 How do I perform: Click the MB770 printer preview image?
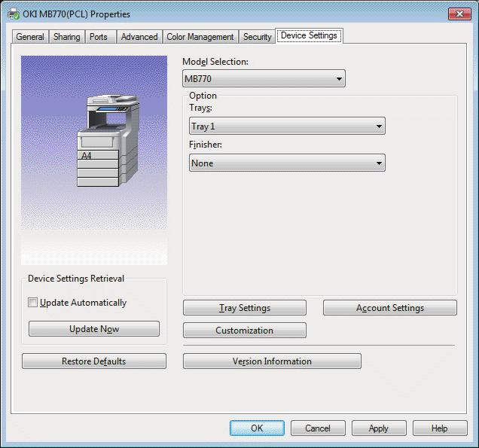pos(94,160)
